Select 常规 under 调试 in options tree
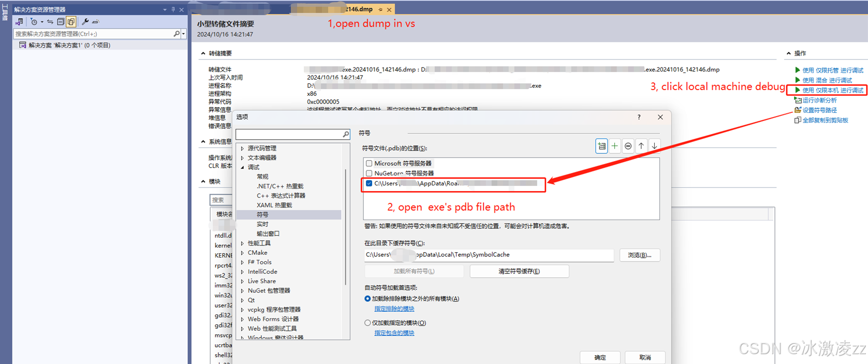 (x=262, y=177)
